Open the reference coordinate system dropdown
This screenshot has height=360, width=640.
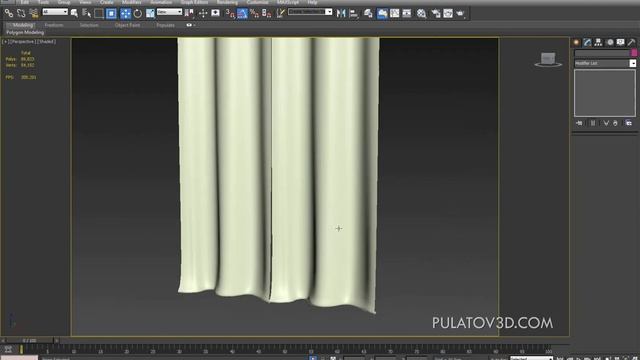pos(169,12)
